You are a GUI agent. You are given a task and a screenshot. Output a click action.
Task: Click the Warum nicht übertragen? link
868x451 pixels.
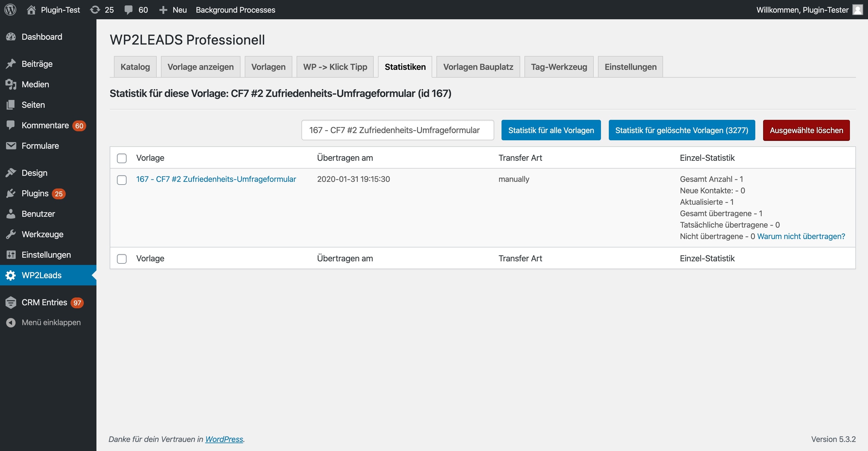coord(801,236)
